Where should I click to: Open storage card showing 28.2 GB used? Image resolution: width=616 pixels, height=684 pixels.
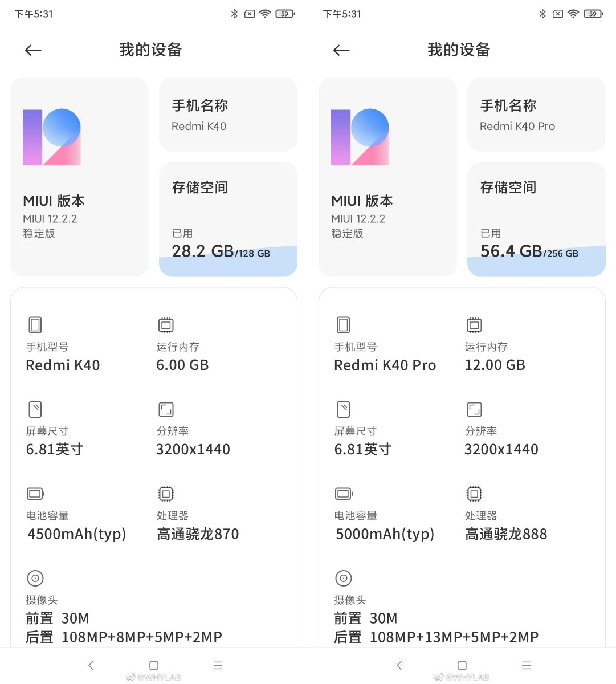(228, 219)
